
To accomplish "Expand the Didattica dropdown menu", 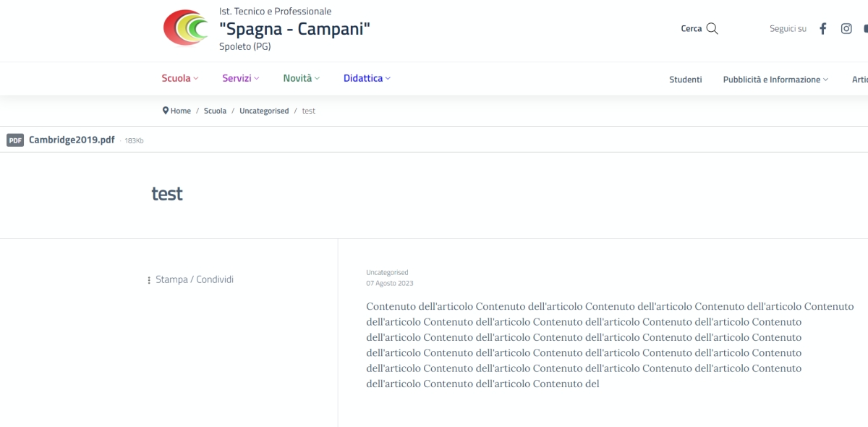I will 367,78.
